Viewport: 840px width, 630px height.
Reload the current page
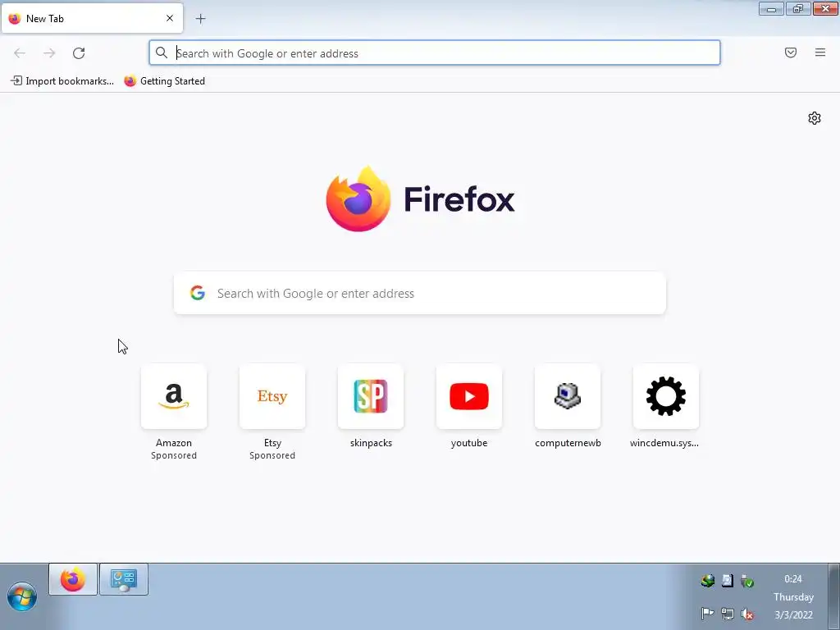coord(79,53)
